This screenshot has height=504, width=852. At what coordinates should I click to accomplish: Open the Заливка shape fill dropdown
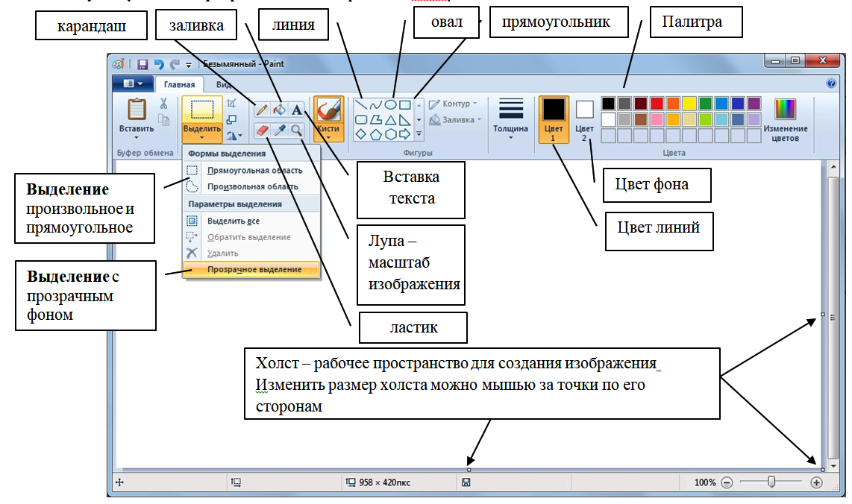[455, 119]
